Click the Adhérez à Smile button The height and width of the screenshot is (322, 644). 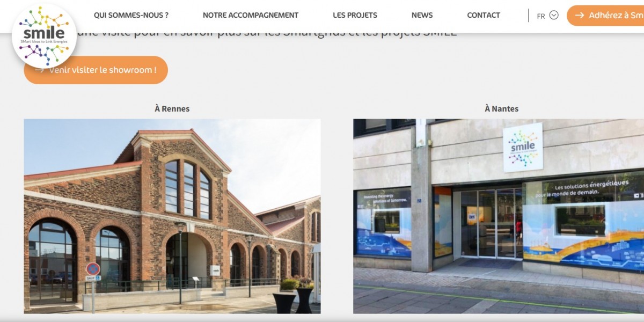point(605,16)
